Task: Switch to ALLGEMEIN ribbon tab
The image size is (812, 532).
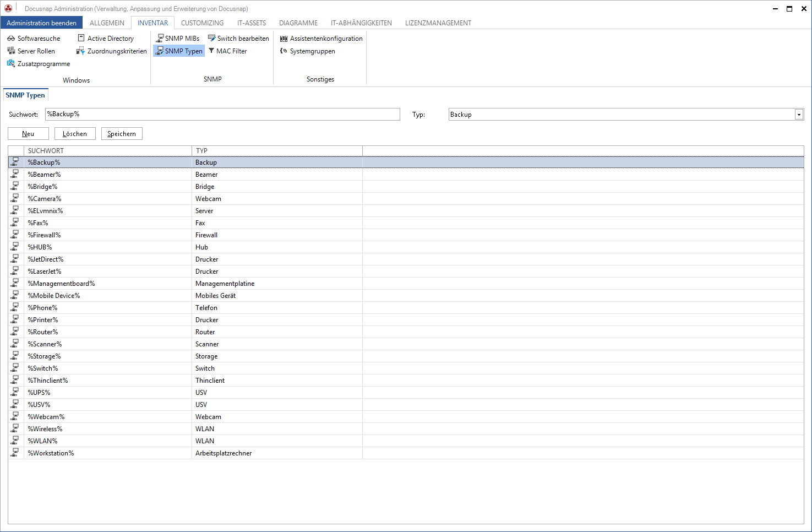Action: pyautogui.click(x=107, y=23)
